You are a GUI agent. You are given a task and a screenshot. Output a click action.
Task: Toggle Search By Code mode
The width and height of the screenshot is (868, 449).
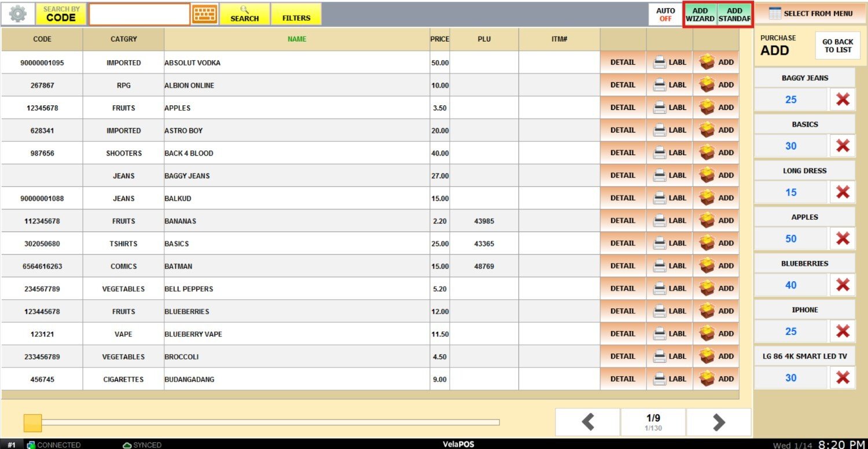(61, 14)
